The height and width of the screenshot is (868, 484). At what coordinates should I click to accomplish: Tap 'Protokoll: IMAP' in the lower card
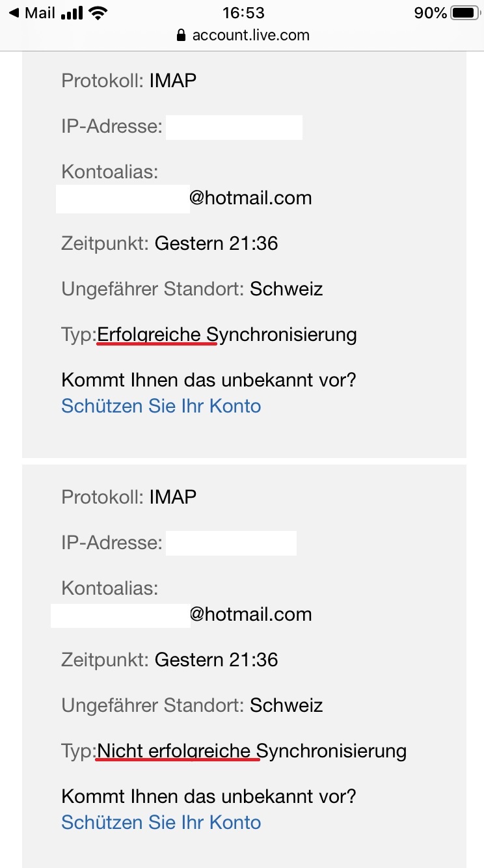[x=129, y=497]
